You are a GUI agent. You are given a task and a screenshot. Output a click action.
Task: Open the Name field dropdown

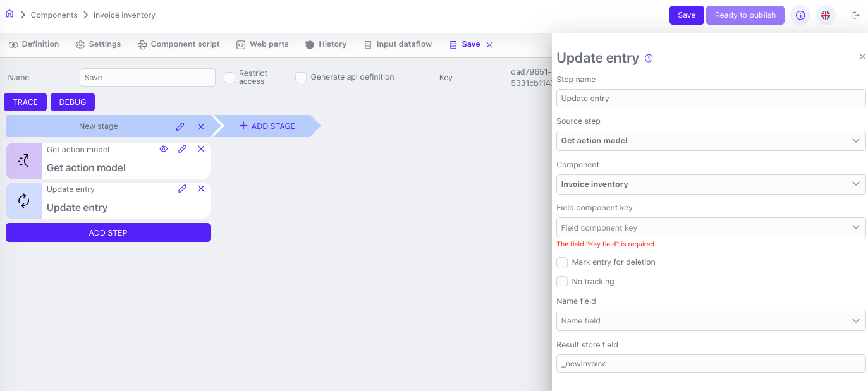click(x=711, y=320)
